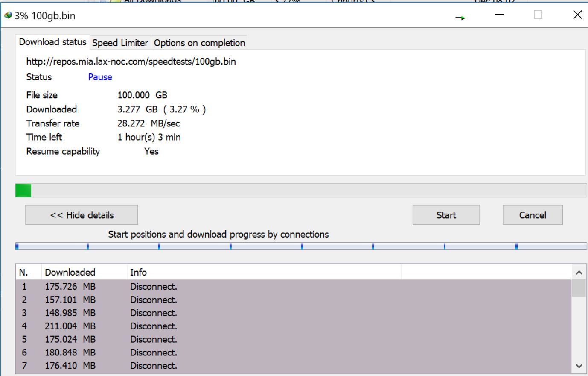Minimize the download window
Screen dimensions: 588x376
[499, 15]
